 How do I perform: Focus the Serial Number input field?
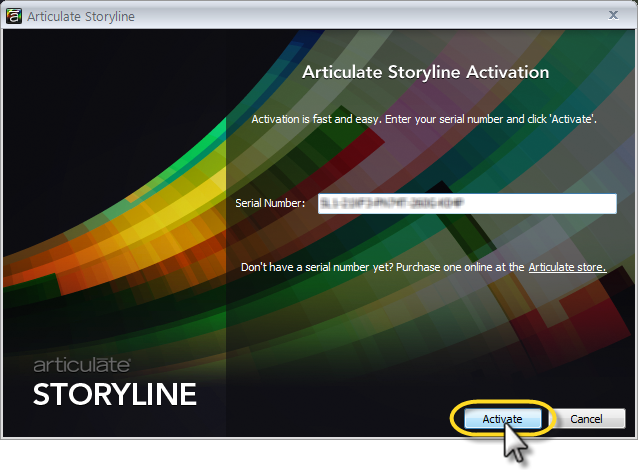click(x=467, y=203)
